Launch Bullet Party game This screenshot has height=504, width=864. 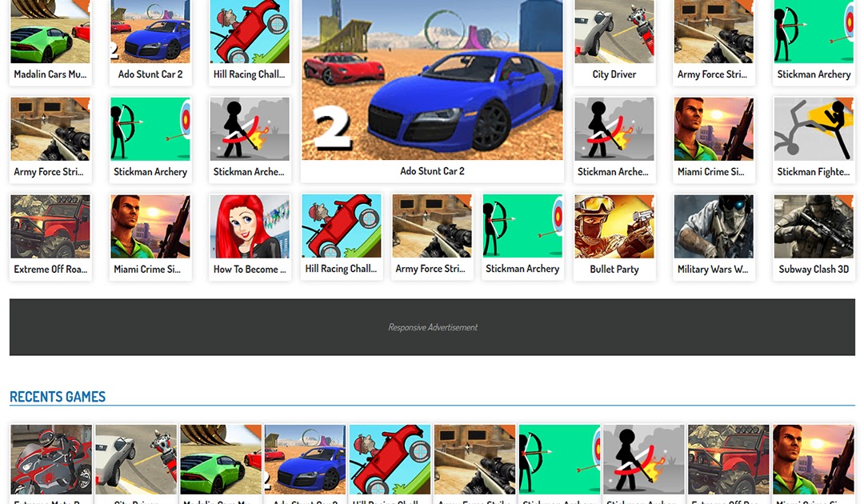pyautogui.click(x=614, y=226)
